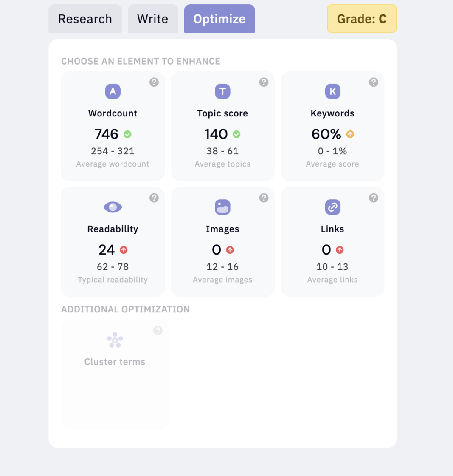Click the Images picture icon

222,207
